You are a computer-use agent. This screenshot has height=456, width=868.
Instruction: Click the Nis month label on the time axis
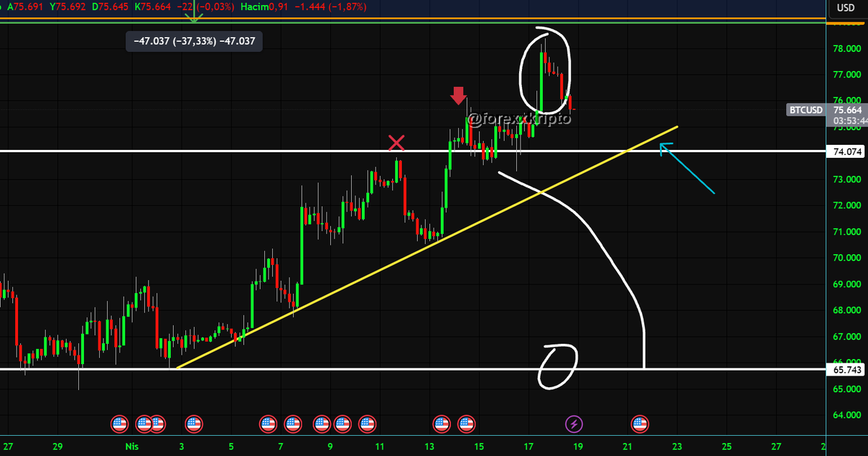(x=132, y=447)
